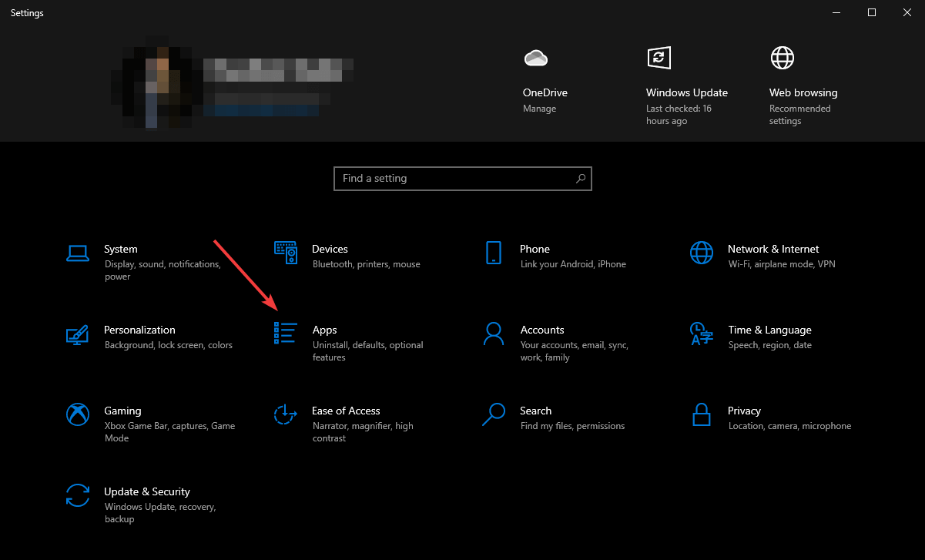Click the Windows Update status icon
This screenshot has width=925, height=560.
[x=659, y=58]
